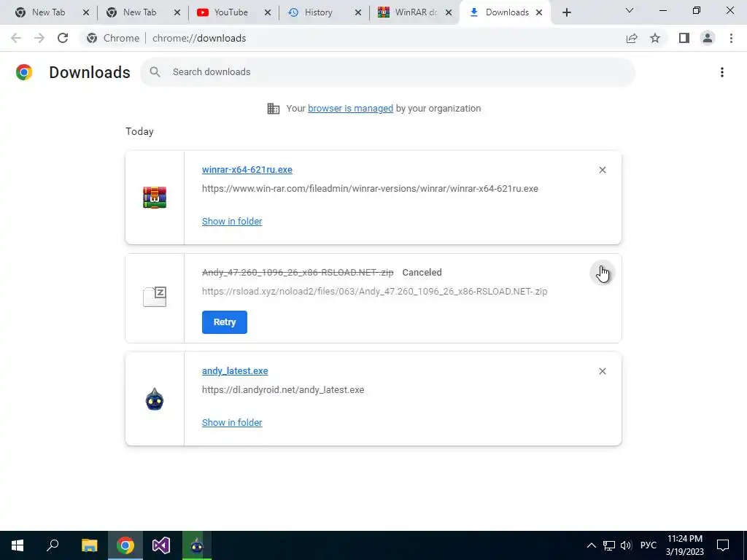
Task: Switch to the first New Tab
Action: click(48, 12)
